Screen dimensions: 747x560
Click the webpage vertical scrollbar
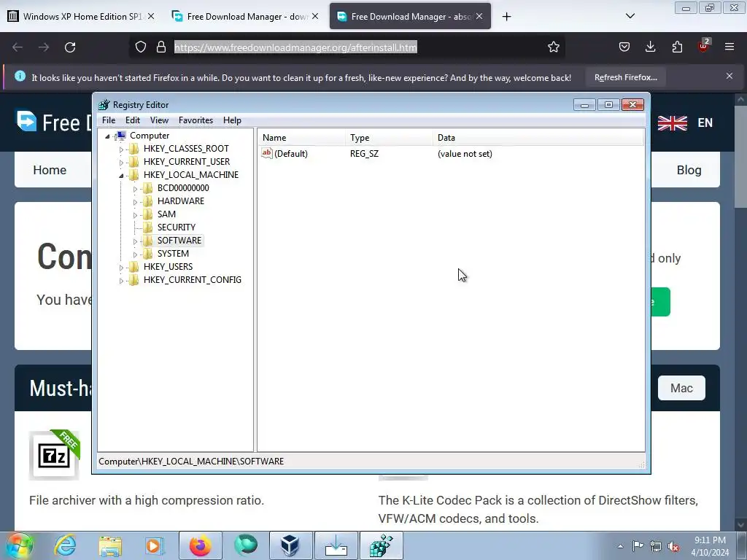point(740,157)
